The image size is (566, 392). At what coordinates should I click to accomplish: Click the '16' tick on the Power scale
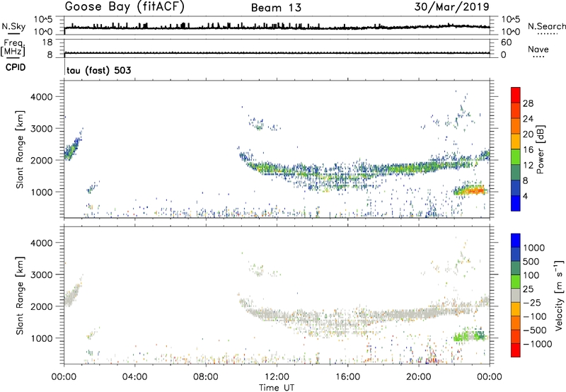click(528, 149)
